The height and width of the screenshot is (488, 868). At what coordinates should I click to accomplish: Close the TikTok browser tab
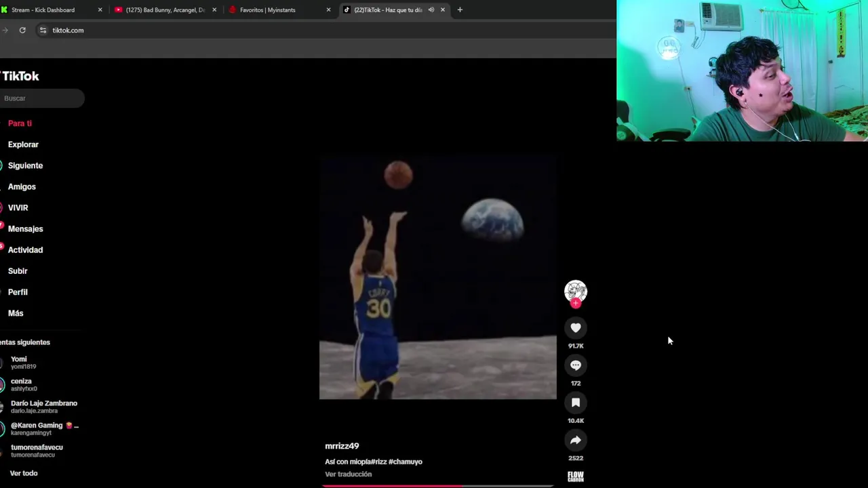443,9
